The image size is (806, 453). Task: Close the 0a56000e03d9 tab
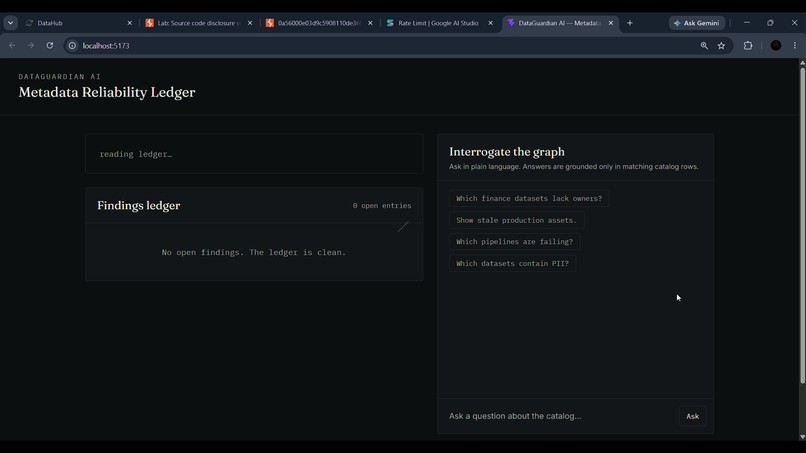pos(370,23)
